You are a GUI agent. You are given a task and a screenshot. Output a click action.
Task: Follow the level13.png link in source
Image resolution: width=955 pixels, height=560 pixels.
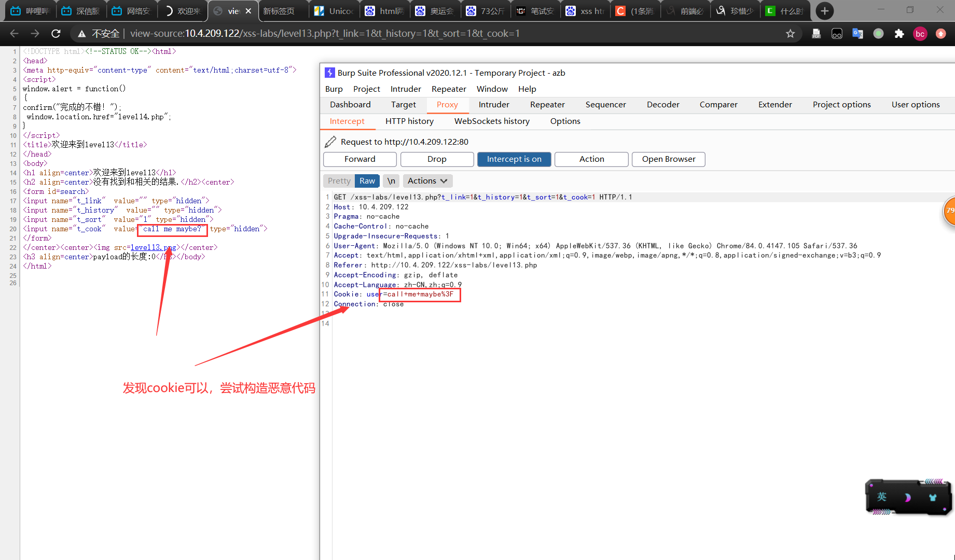[x=153, y=247]
